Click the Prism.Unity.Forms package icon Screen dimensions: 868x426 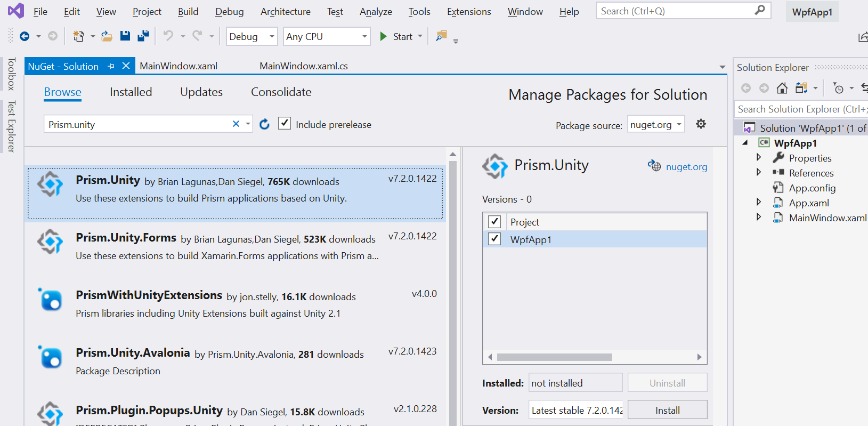pyautogui.click(x=51, y=242)
